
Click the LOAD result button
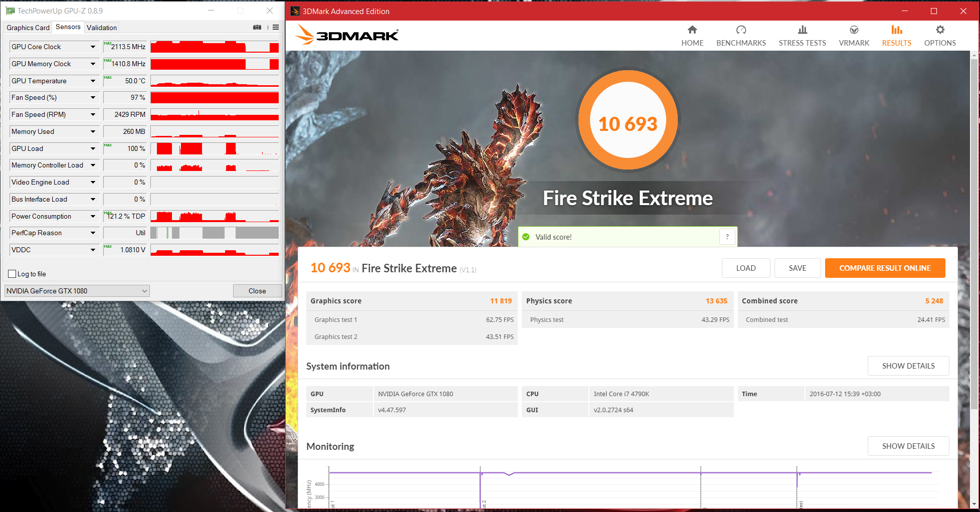tap(746, 268)
